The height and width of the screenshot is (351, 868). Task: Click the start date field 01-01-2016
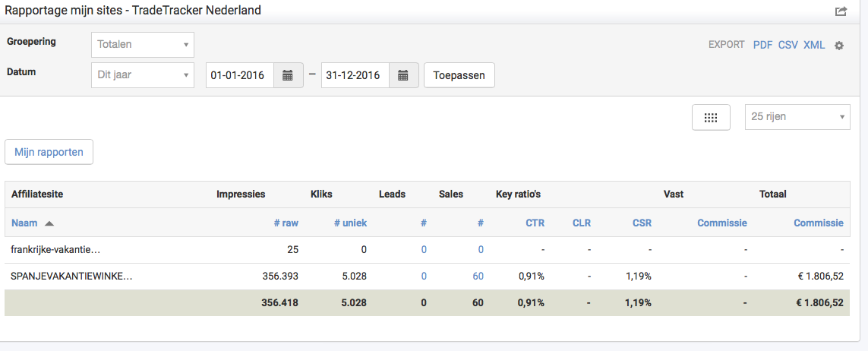click(240, 75)
